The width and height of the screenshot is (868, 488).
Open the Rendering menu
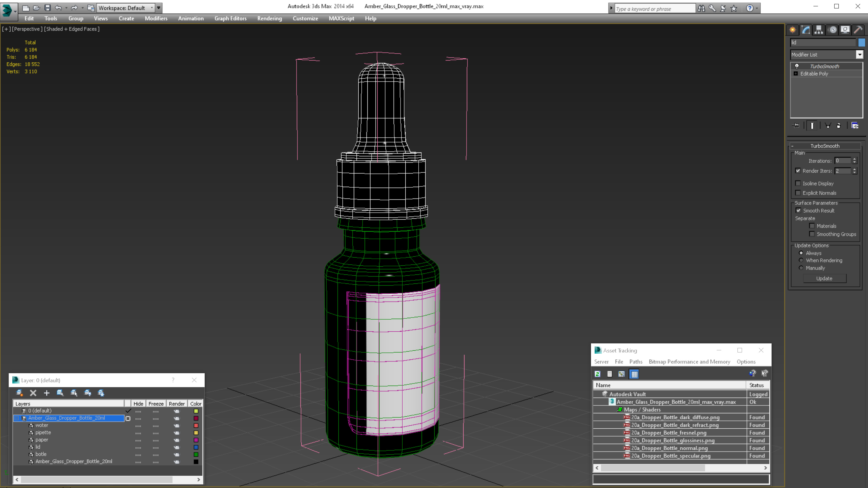269,18
